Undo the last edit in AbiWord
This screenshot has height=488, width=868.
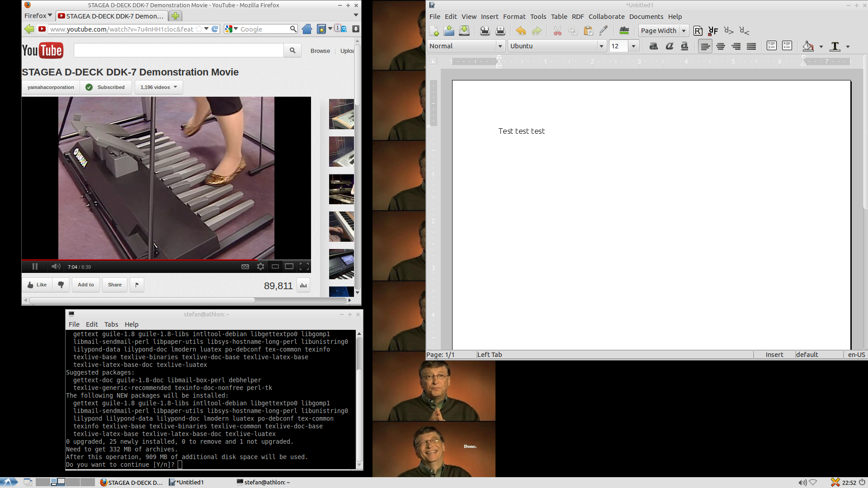click(x=521, y=31)
